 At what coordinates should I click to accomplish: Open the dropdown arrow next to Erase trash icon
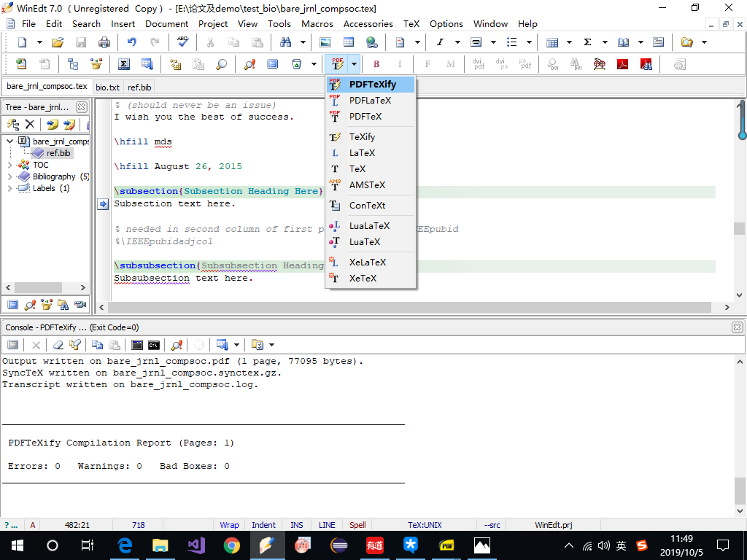pyautogui.click(x=314, y=64)
